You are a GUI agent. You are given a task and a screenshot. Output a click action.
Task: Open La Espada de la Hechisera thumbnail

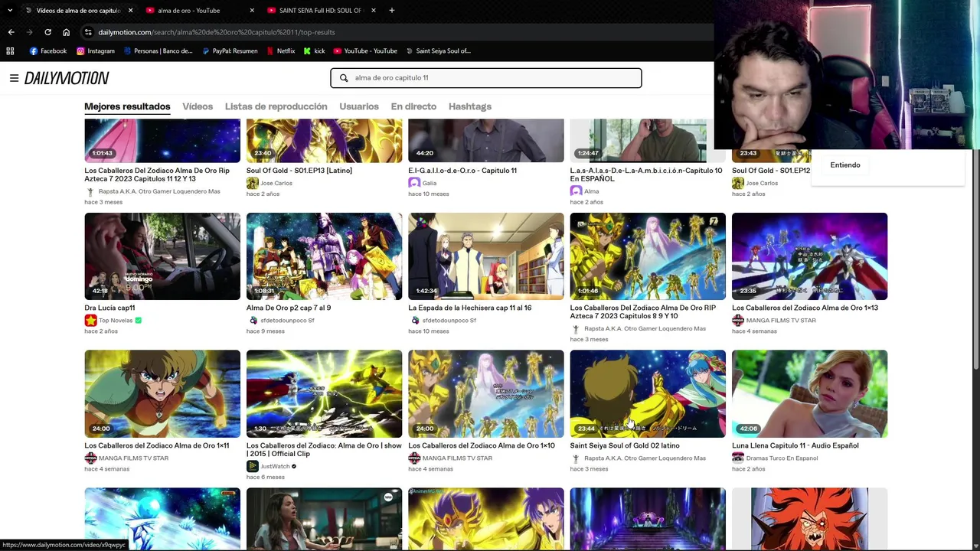486,256
